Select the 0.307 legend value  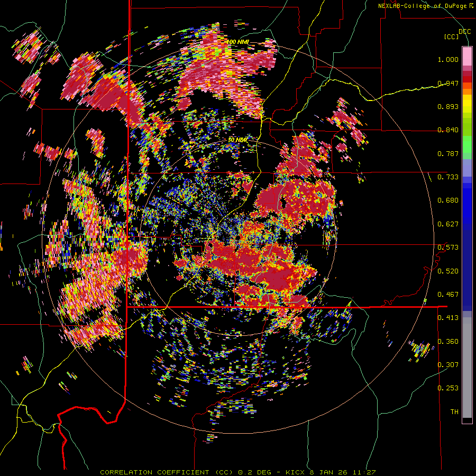coord(448,365)
